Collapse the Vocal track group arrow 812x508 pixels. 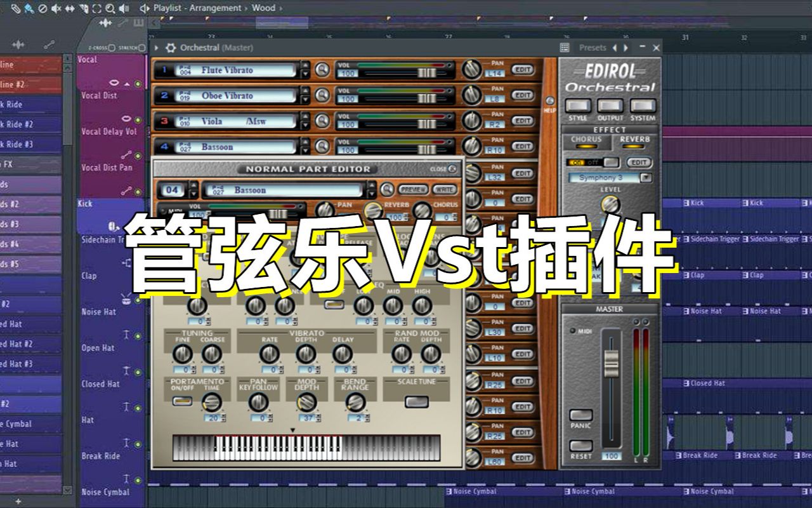[x=126, y=84]
